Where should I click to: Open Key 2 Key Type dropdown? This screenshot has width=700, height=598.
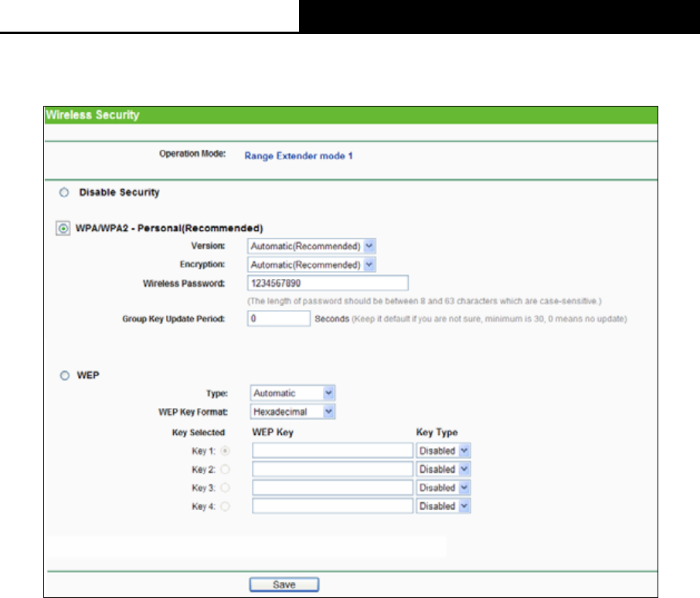coord(443,469)
